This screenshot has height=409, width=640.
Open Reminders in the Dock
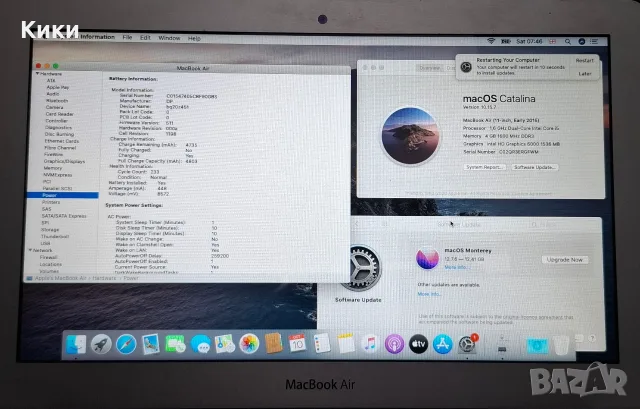tap(322, 344)
